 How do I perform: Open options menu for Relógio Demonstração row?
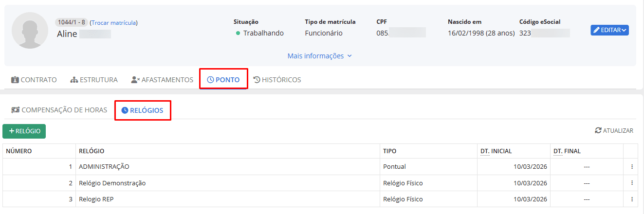[632, 183]
